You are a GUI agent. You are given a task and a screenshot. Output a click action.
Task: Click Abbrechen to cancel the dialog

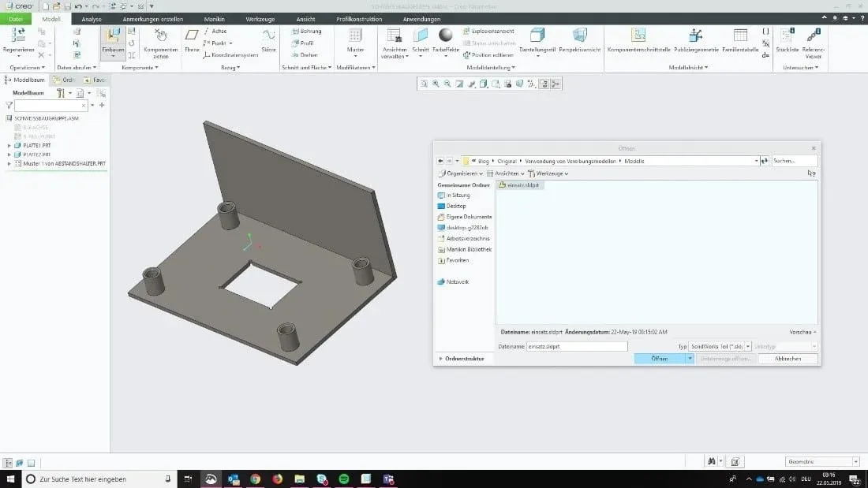click(788, 359)
